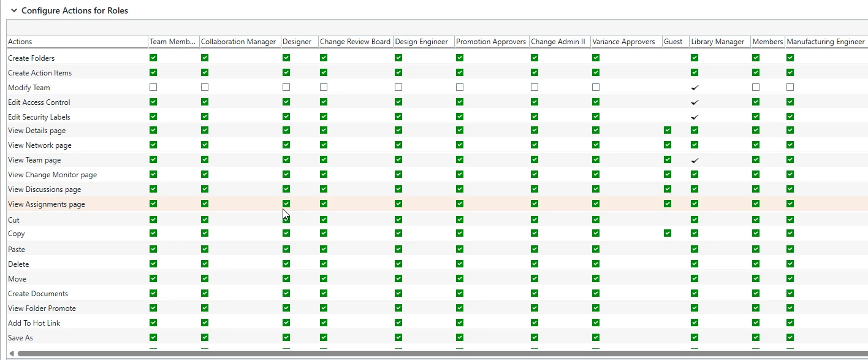
Task: Uncheck View Details page for Guest
Action: pos(668,130)
